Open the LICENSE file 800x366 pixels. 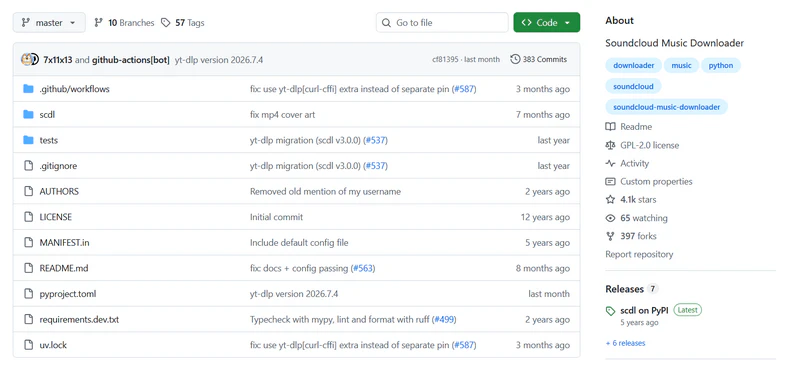coord(56,217)
